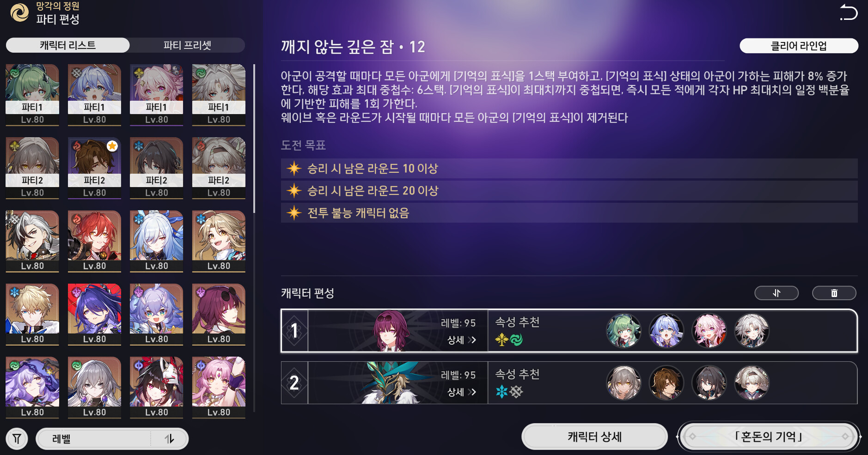Image resolution: width=868 pixels, height=455 pixels.
Task: Click the Forgotten Hall swirl logo icon
Action: [x=19, y=12]
